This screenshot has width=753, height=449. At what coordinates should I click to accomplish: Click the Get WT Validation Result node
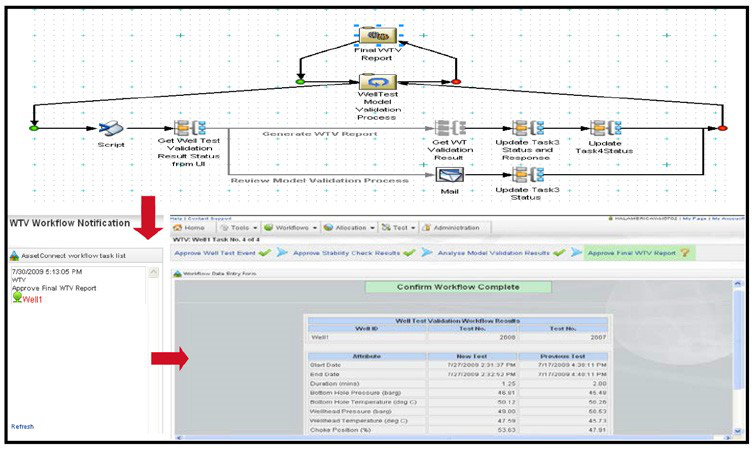pyautogui.click(x=448, y=129)
